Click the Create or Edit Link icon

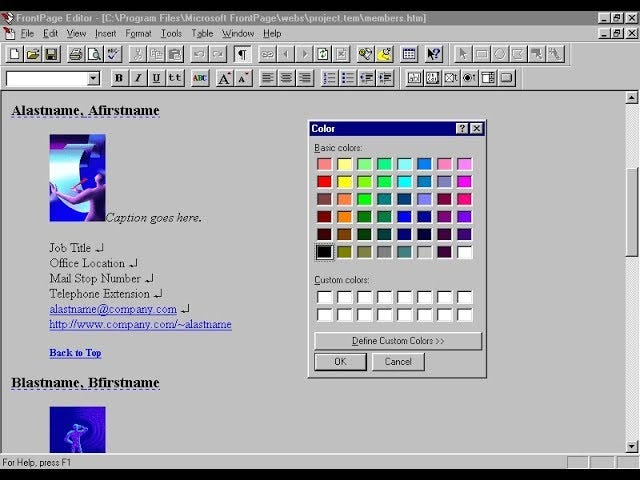click(267, 54)
